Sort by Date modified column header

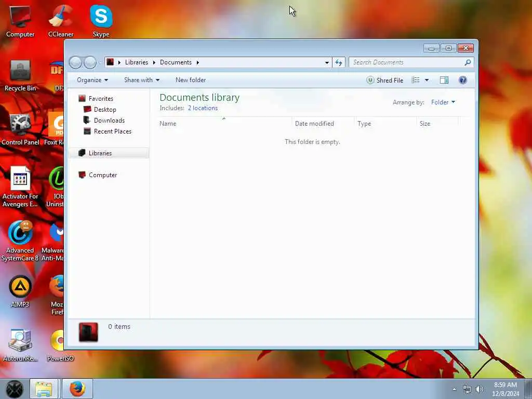pos(323,124)
